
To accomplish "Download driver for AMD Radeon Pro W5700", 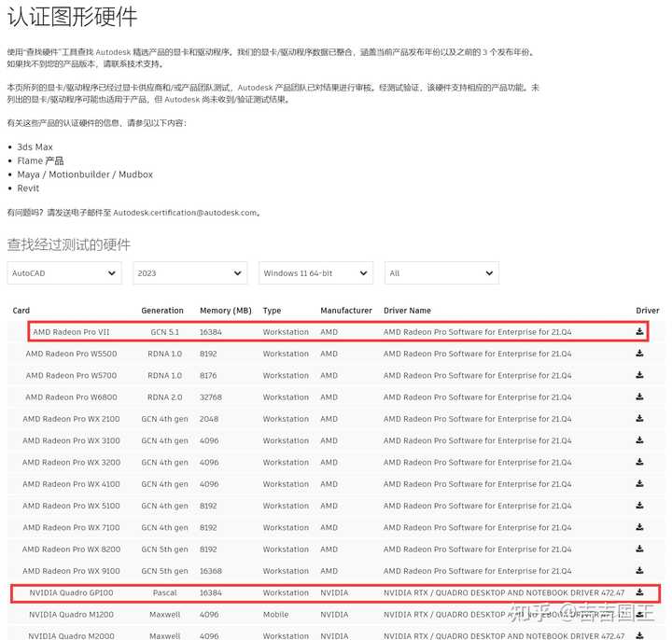I will (x=639, y=375).
